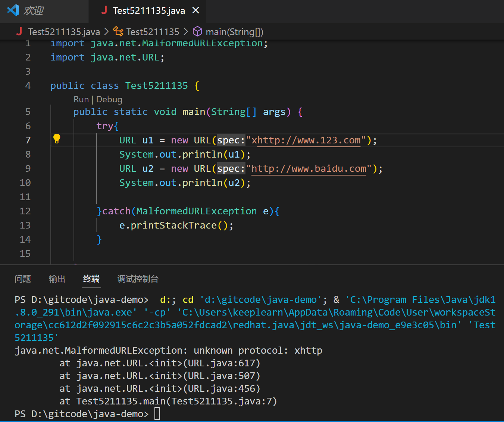Click Debug code lens above main

[109, 99]
